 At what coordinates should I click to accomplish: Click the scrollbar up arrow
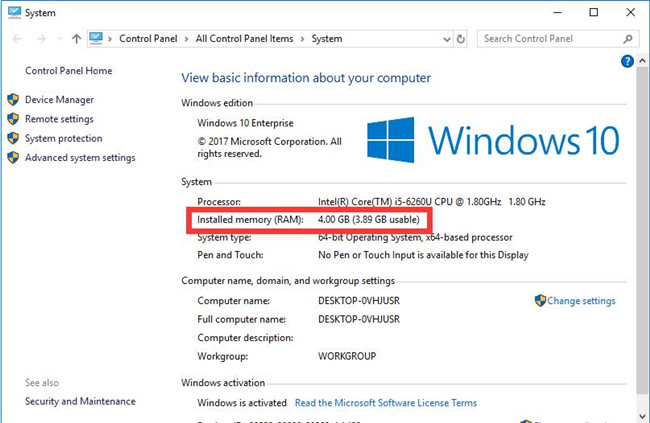[642, 61]
